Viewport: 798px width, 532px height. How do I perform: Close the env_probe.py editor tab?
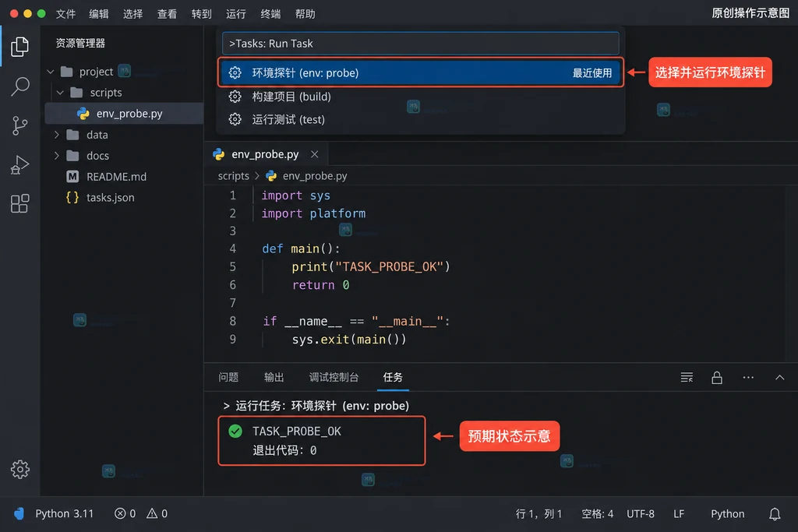(315, 154)
